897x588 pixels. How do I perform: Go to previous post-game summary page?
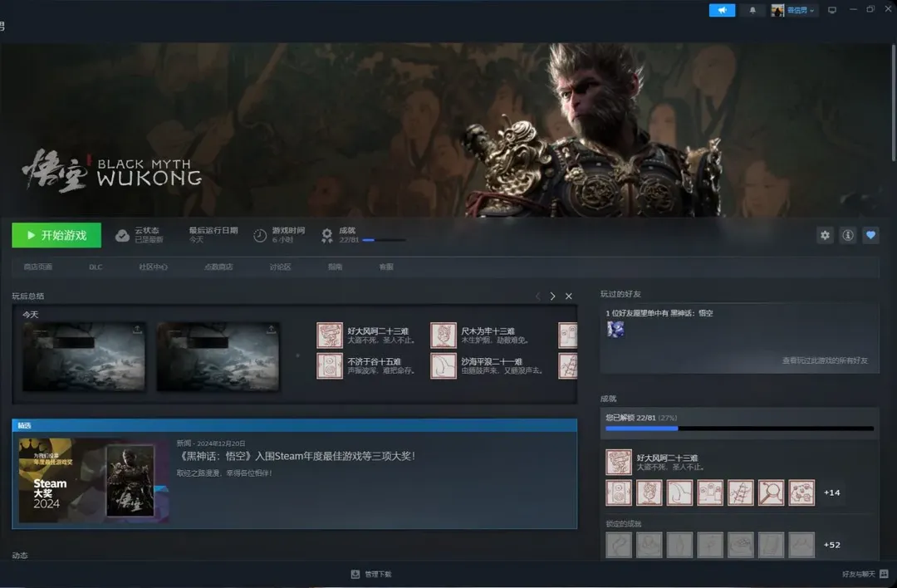pyautogui.click(x=537, y=296)
